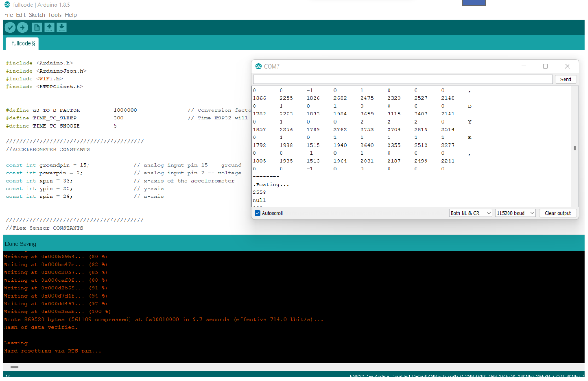Click the //ACCELEROMETER CONSTANTS comment
Image resolution: width=588 pixels, height=381 pixels.
(48, 149)
